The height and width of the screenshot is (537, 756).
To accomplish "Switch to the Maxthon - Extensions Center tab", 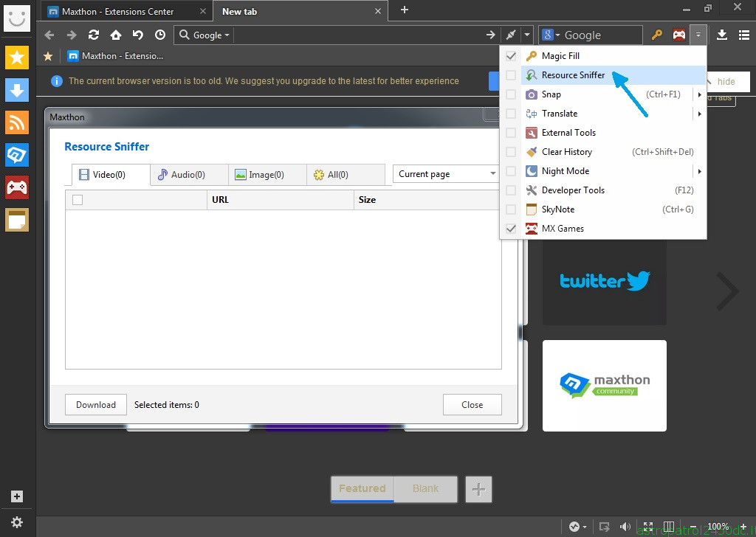I will (x=126, y=12).
